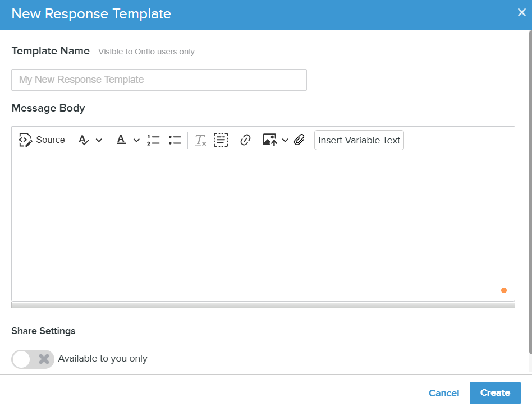Screen dimensions: 532x412
Task: Expand the spell check dropdown arrow
Action: point(99,140)
